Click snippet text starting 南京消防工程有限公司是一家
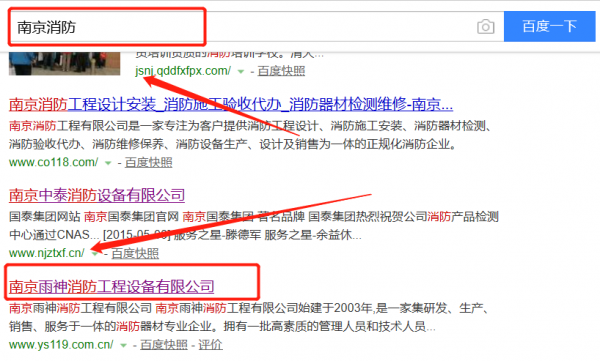The height and width of the screenshot is (361, 600). [250, 135]
